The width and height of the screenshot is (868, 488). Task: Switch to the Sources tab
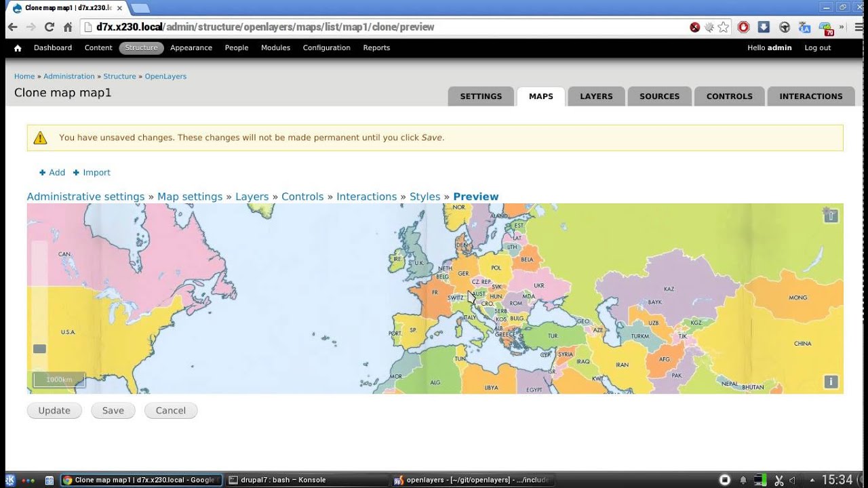tap(659, 96)
